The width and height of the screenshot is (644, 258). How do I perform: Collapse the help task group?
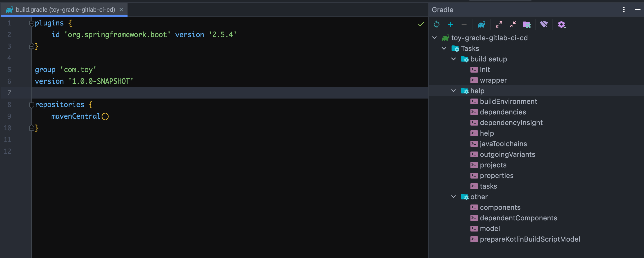click(453, 91)
